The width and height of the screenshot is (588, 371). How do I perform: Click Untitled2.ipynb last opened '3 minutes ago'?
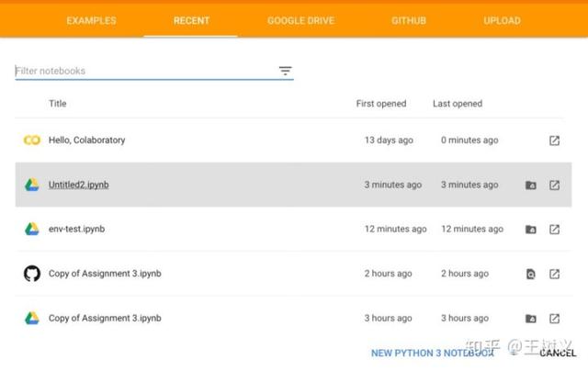pyautogui.click(x=469, y=185)
